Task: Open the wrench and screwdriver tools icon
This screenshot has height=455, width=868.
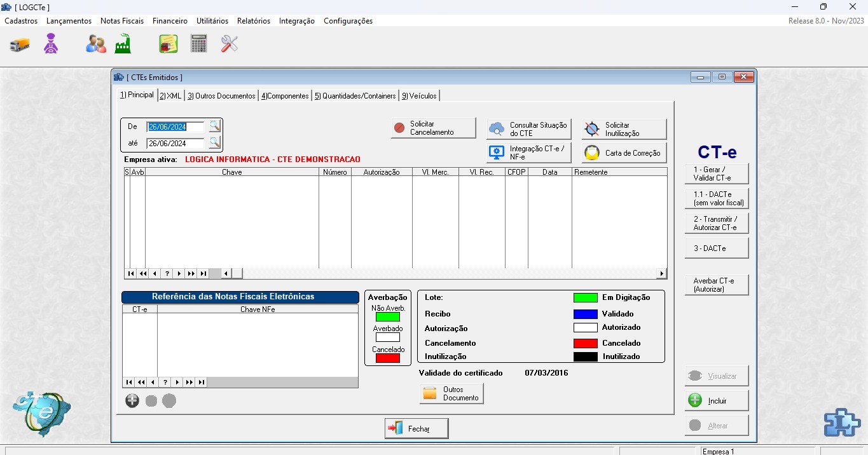Action: coord(229,44)
